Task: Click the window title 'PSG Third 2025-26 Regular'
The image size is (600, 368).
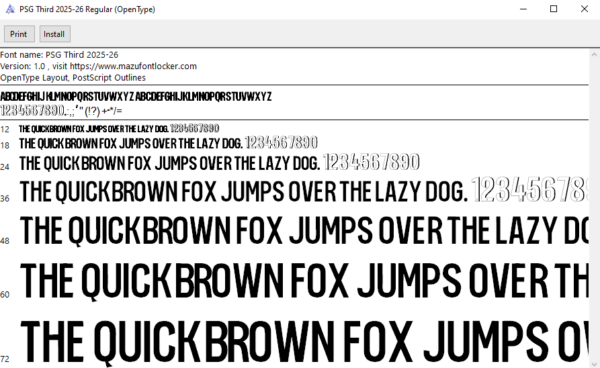Action: (87, 9)
